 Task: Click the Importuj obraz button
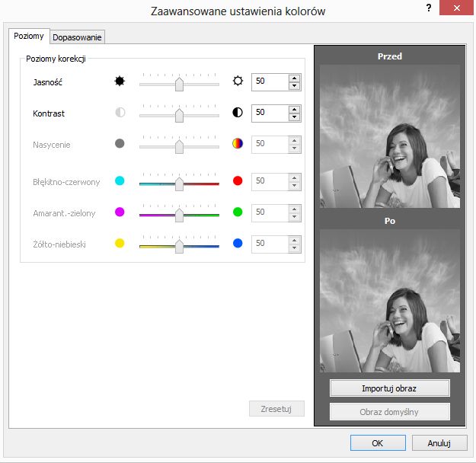[x=389, y=388]
